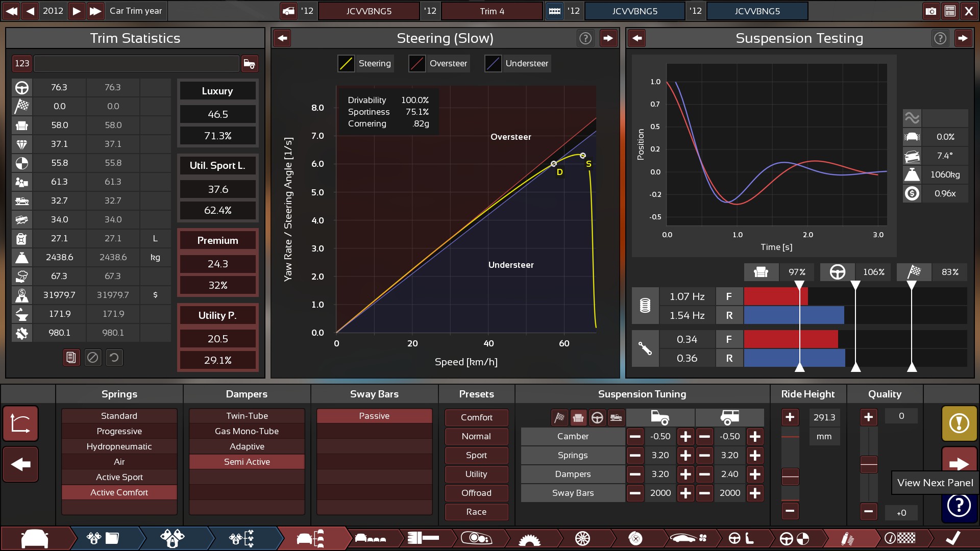Select Twin-Tube dampers
The width and height of the screenshot is (980, 551).
point(247,416)
